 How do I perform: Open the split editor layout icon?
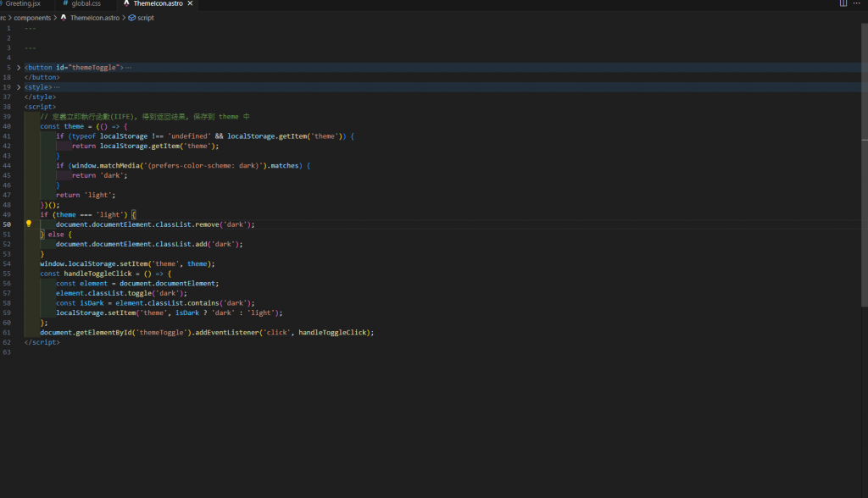click(843, 3)
